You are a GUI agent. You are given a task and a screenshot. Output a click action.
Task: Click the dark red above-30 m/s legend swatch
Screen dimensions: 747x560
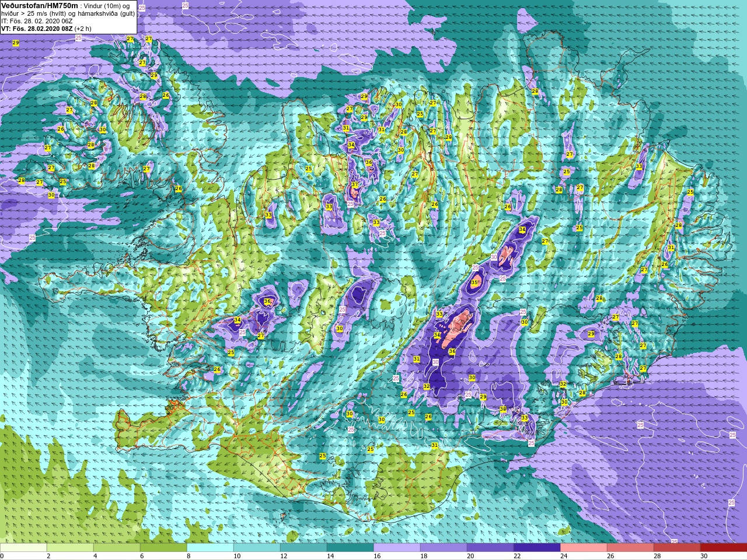[724, 547]
